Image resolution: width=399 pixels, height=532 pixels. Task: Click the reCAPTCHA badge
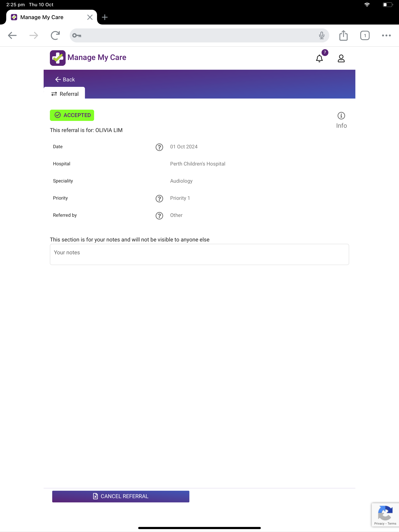385,514
